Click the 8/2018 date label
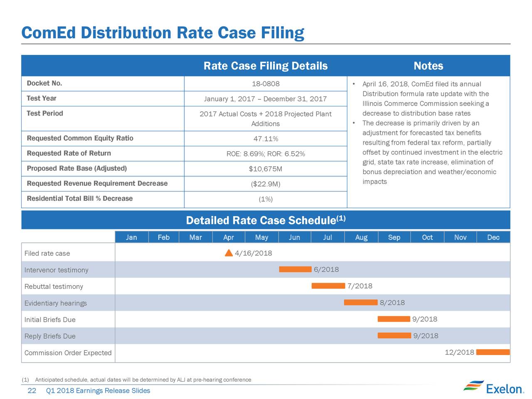Screen dimensions: 532x399 click(x=392, y=303)
